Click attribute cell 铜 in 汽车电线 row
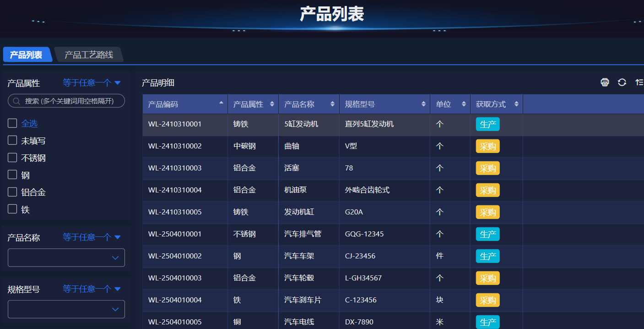Screen dimensions: 644x329 [237, 322]
